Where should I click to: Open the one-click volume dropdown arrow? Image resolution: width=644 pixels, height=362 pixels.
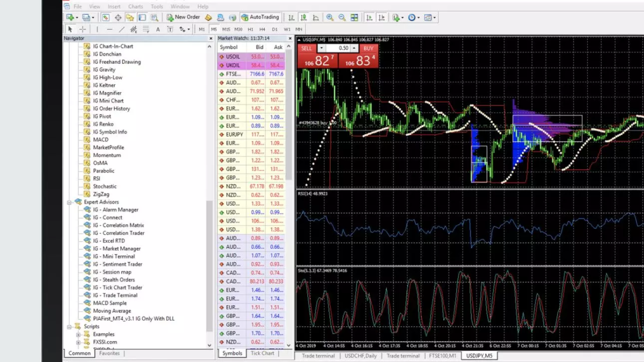pos(321,48)
